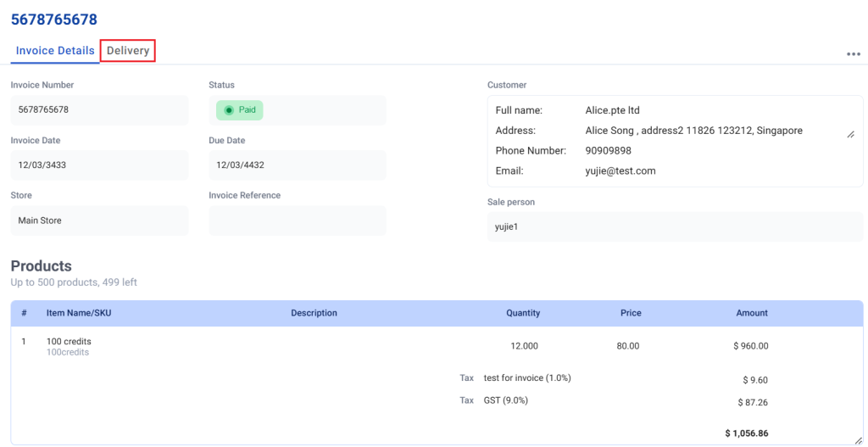Open the Store field showing Main Store
Viewport: 868px width, 447px height.
99,221
